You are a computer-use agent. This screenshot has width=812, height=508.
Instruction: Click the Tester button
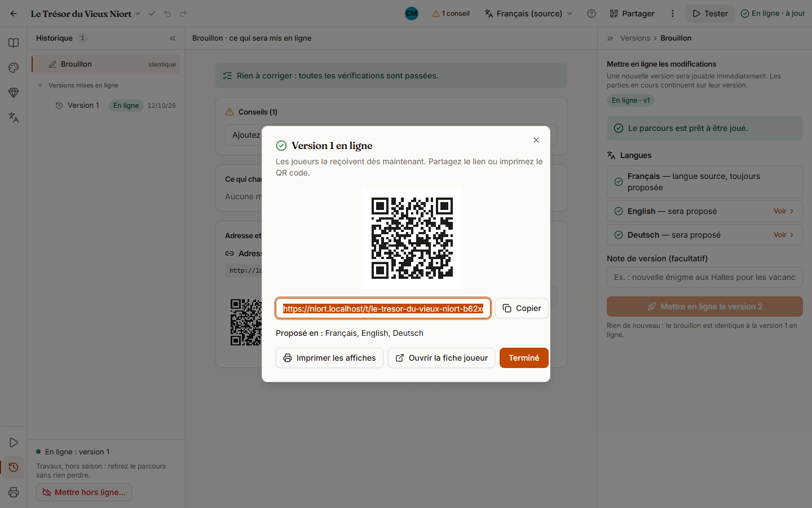point(710,14)
